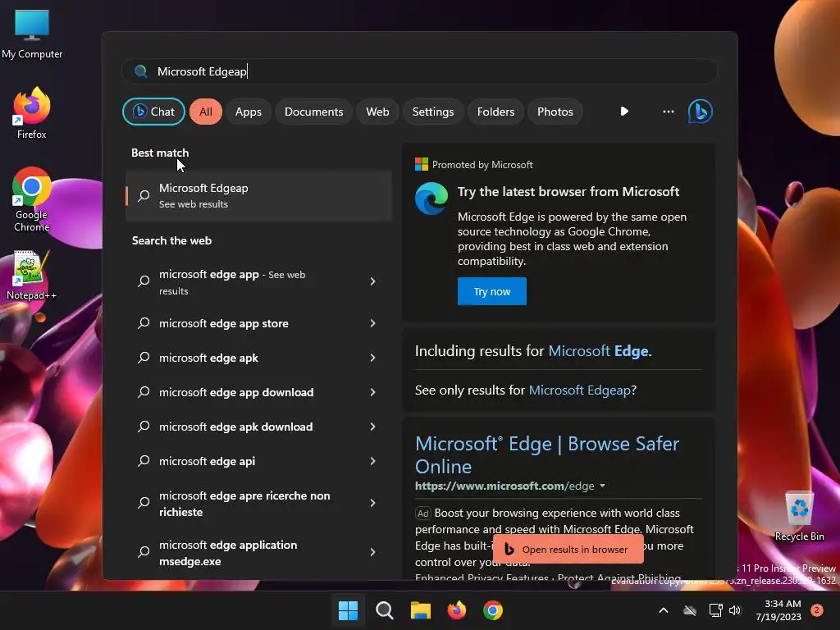Image resolution: width=840 pixels, height=630 pixels.
Task: Select 'microsoft edge app store' suggestion text
Action: pyautogui.click(x=224, y=323)
